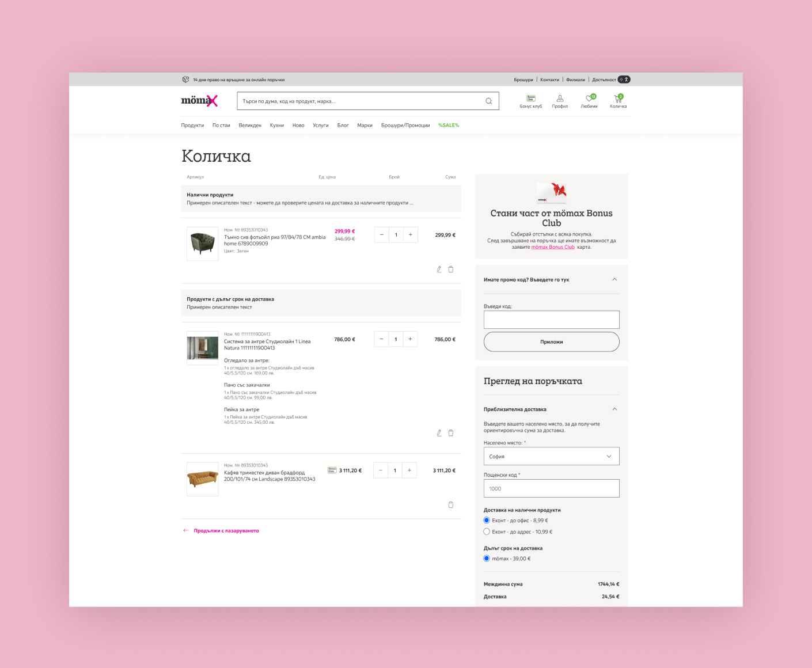Open the Профил icon
Screen dimensions: 812x668
click(560, 101)
